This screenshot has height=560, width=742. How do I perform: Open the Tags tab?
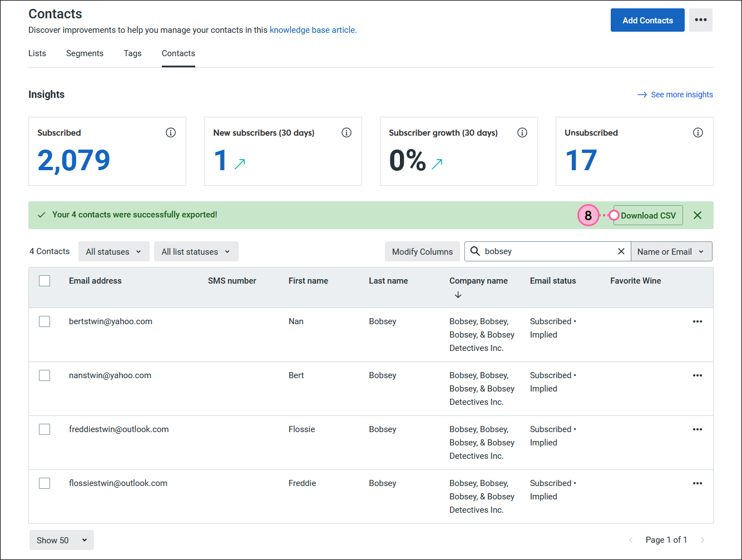pyautogui.click(x=132, y=53)
